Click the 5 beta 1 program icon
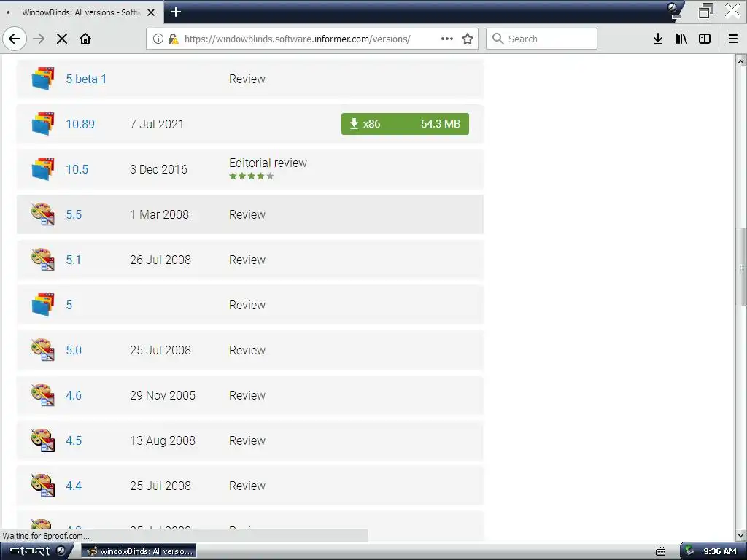 click(43, 79)
